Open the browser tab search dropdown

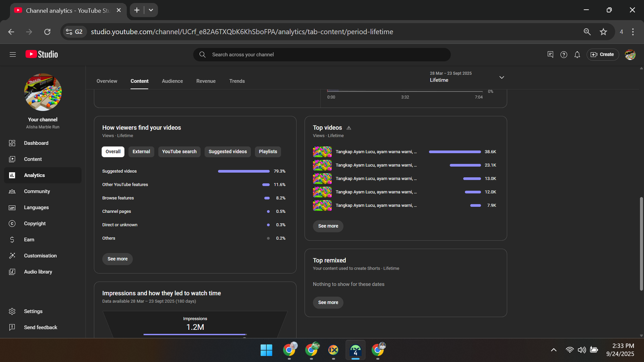[151, 10]
